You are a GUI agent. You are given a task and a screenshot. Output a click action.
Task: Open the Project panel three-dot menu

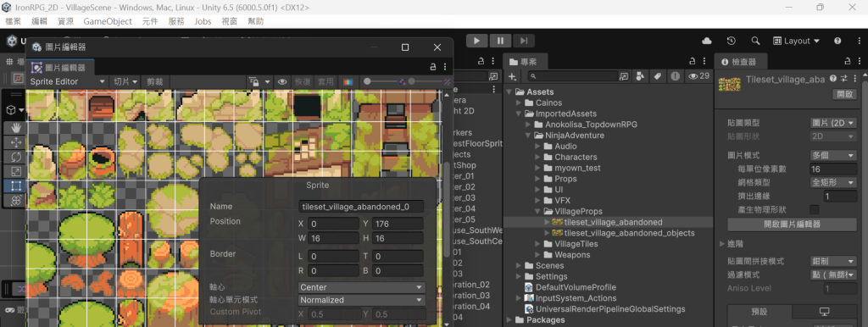(x=704, y=61)
